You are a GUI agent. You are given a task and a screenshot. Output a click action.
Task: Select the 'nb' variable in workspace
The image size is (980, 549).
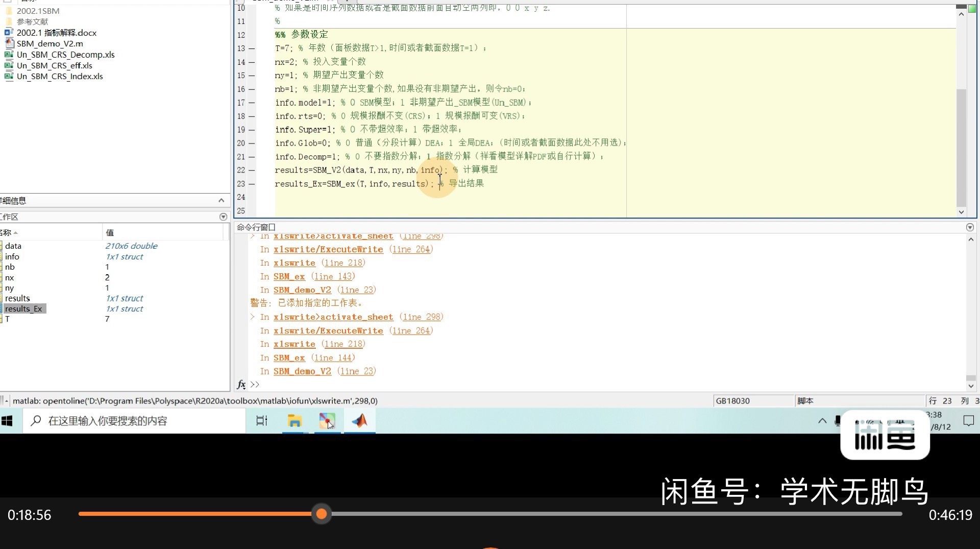point(10,267)
